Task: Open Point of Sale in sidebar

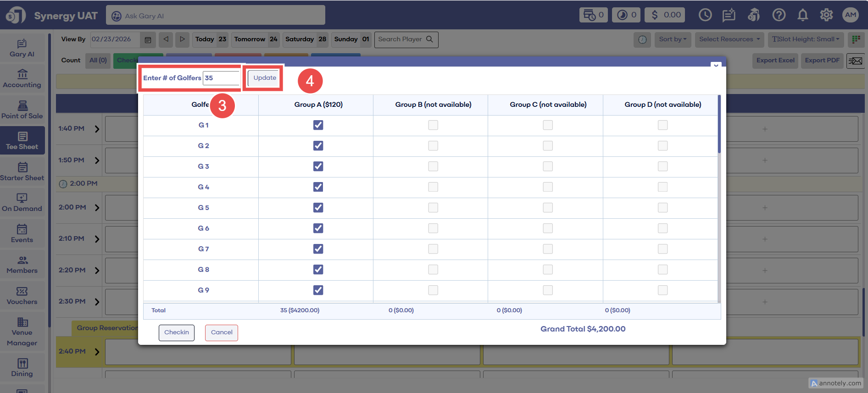Action: point(22,110)
